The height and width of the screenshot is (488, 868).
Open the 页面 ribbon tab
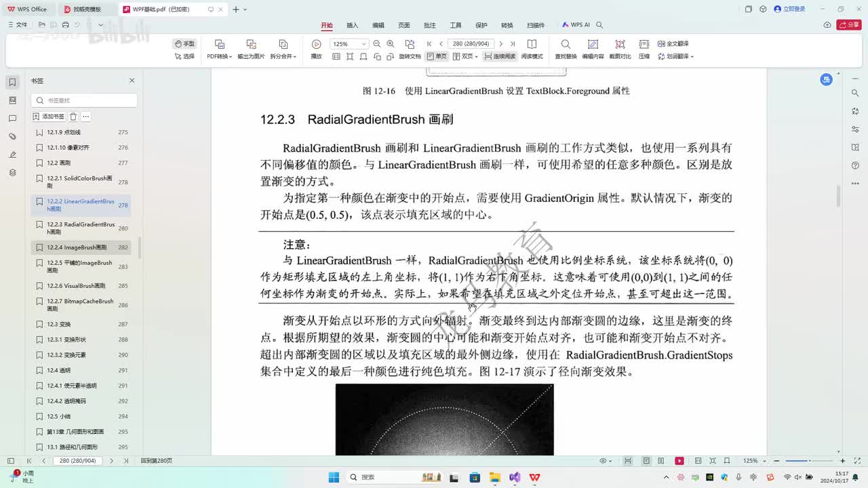tap(404, 25)
